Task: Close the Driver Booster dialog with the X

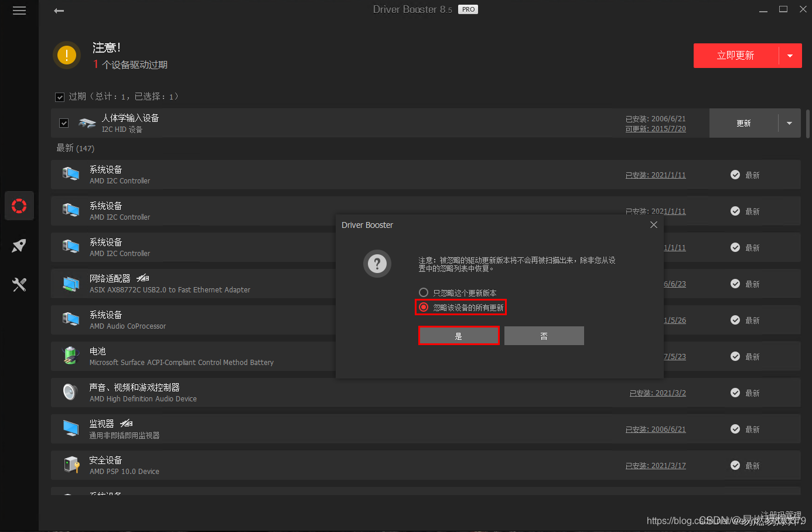Action: [x=654, y=225]
